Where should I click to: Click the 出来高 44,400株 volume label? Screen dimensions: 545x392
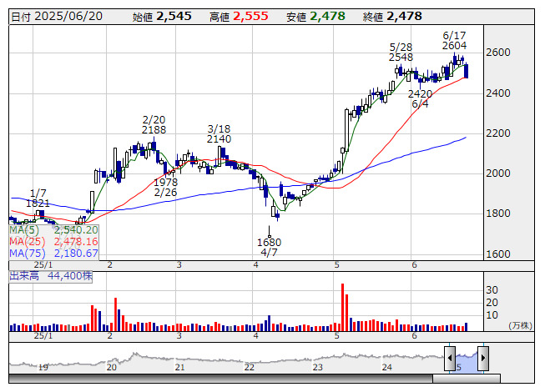click(x=51, y=276)
